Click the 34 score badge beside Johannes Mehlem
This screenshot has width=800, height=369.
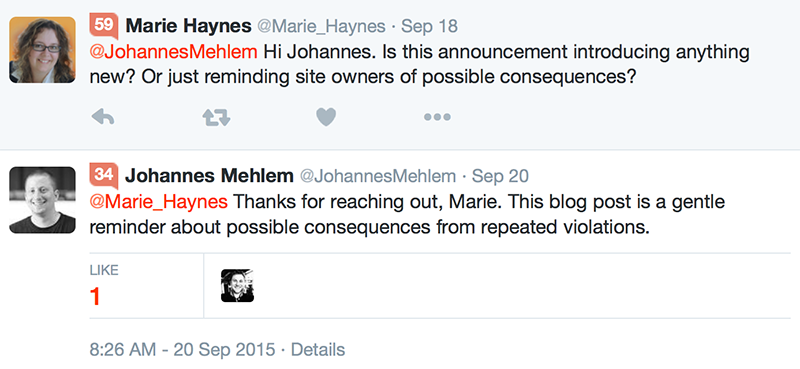pyautogui.click(x=104, y=176)
